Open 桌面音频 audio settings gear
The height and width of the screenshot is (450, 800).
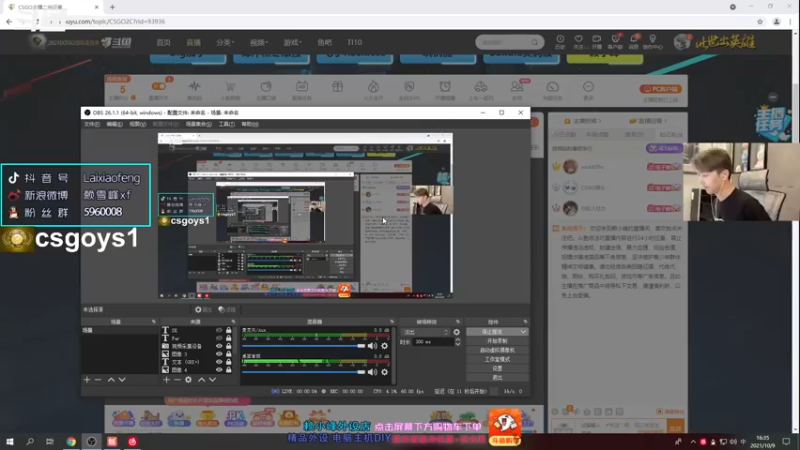(385, 372)
